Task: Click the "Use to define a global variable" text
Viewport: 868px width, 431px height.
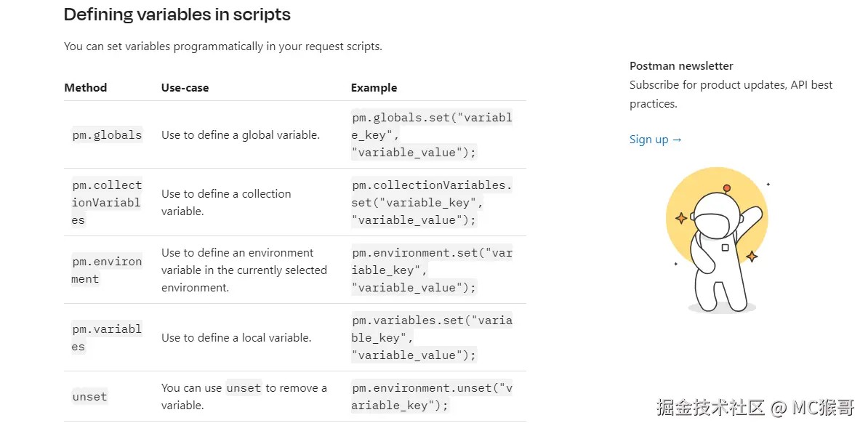Action: 241,135
